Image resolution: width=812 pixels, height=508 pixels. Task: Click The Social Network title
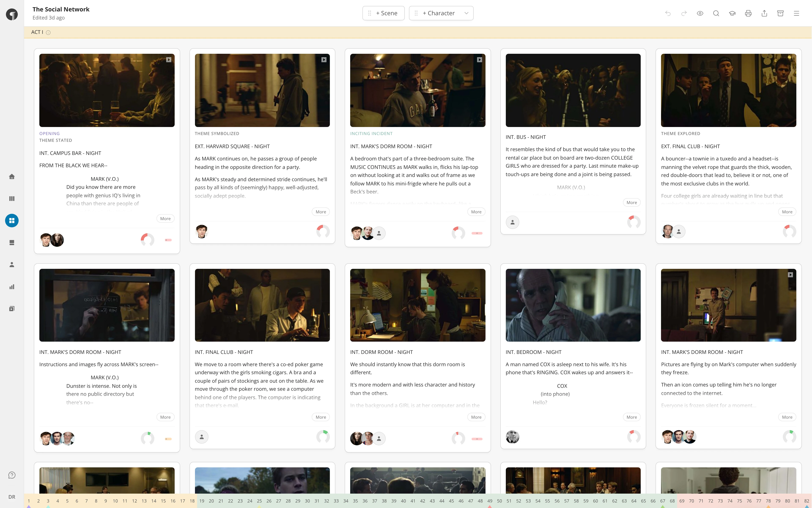pos(61,9)
